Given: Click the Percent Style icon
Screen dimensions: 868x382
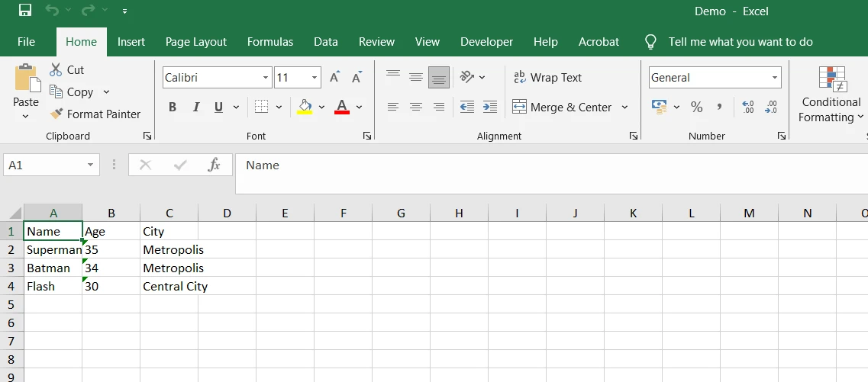Looking at the screenshot, I should pyautogui.click(x=696, y=107).
